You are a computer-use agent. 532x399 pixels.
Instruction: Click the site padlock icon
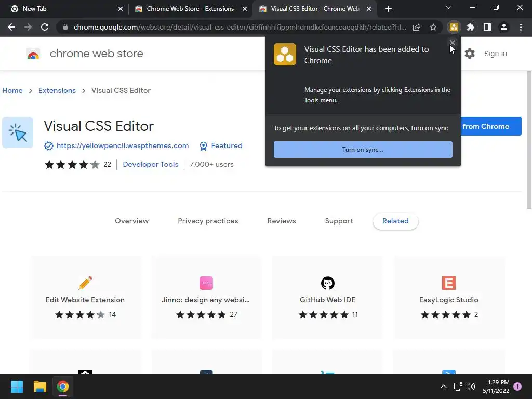(x=65, y=27)
